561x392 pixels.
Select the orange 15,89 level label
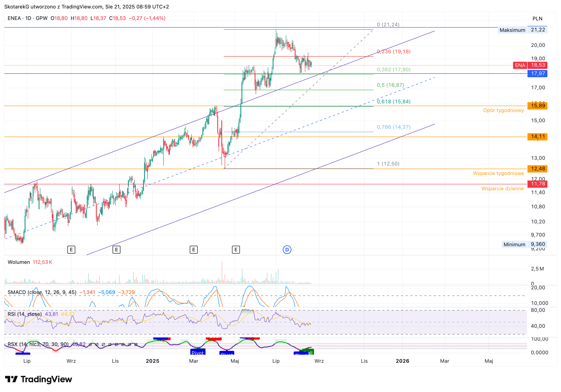pyautogui.click(x=537, y=106)
